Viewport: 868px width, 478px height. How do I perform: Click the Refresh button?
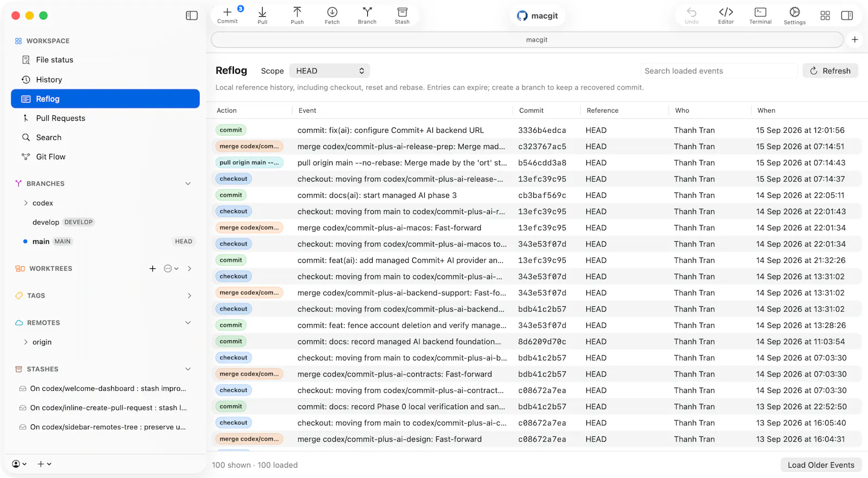tap(830, 71)
